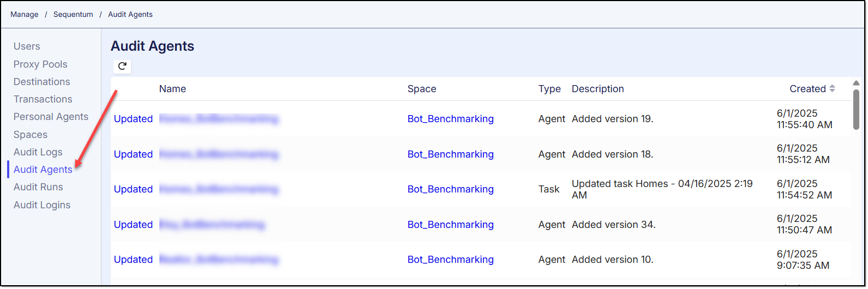The image size is (868, 289).
Task: Click Updated link in the Task row
Action: (133, 189)
